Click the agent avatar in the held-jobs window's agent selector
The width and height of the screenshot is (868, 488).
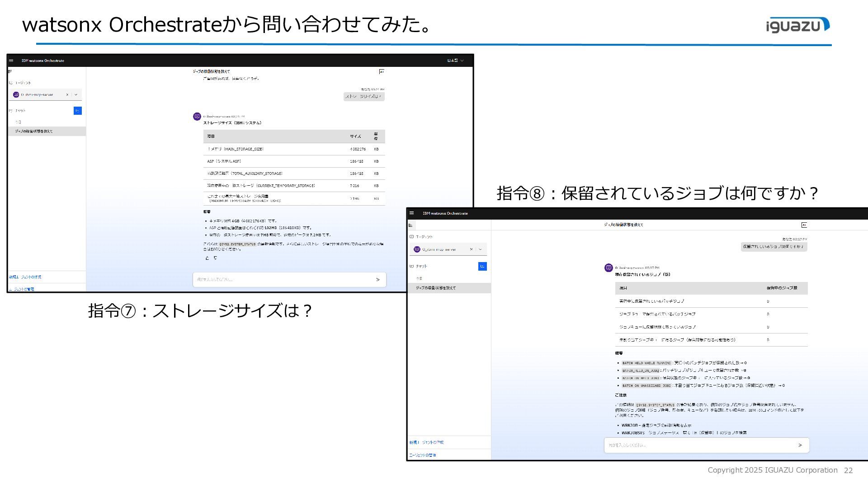pyautogui.click(x=417, y=249)
